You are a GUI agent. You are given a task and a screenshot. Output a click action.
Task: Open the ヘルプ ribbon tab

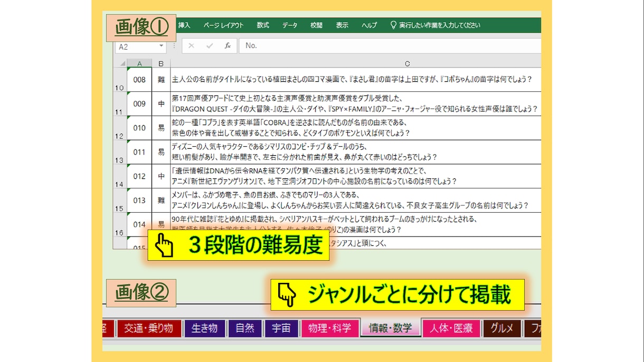[x=370, y=25]
